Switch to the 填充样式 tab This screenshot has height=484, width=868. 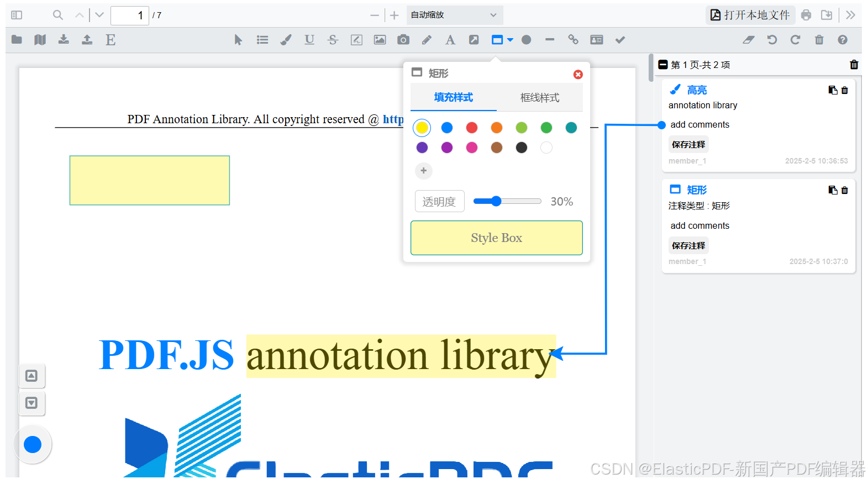[454, 97]
